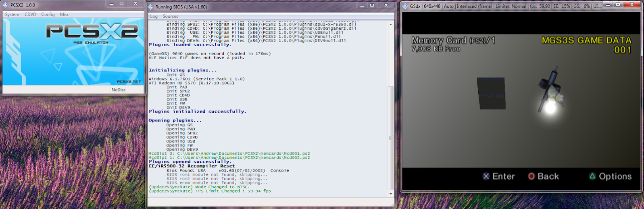Screen dimensions: 644x209
Task: Open the Misc menu in PCSX2
Action: (65, 14)
